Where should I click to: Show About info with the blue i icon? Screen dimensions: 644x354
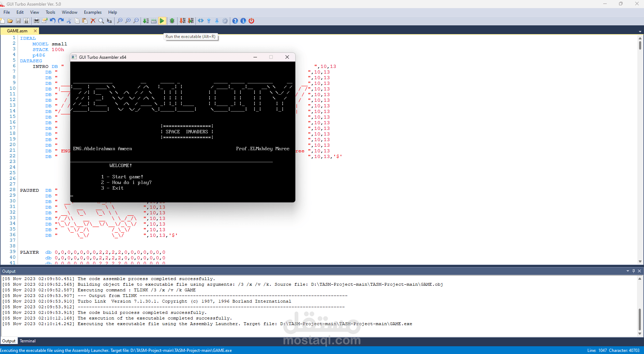click(x=243, y=21)
